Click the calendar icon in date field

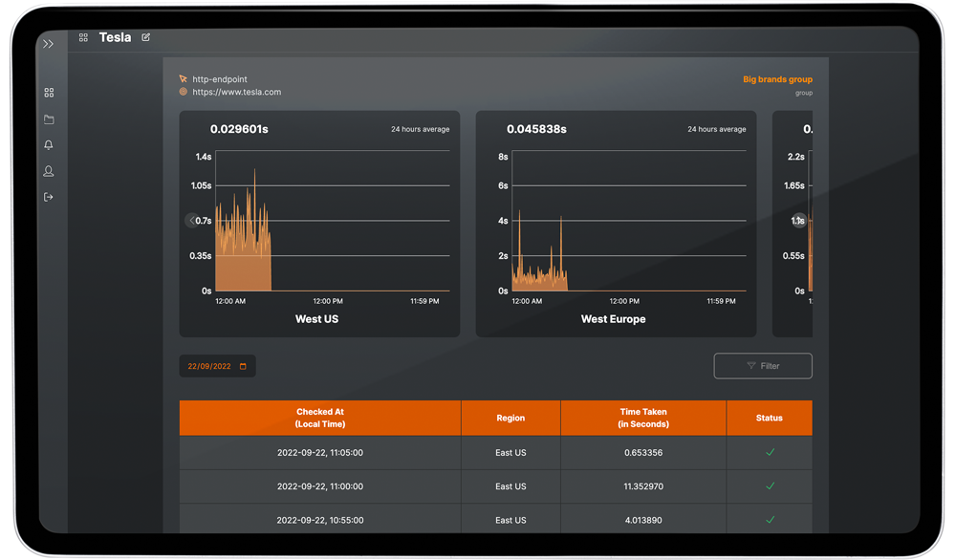(x=243, y=366)
